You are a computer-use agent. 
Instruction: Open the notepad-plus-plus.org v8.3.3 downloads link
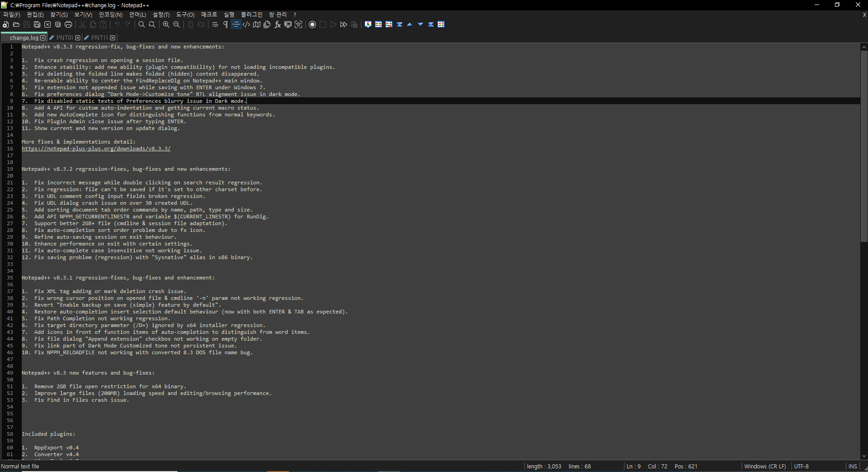(x=96, y=149)
